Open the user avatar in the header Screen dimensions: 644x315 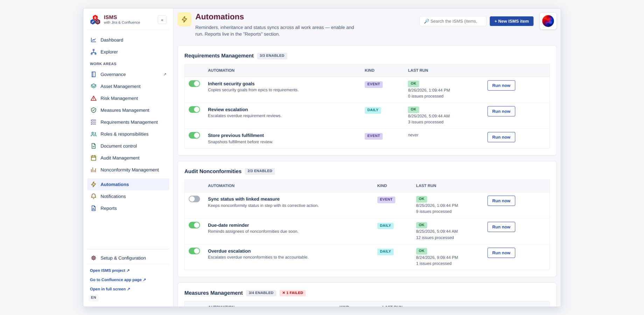(x=548, y=21)
